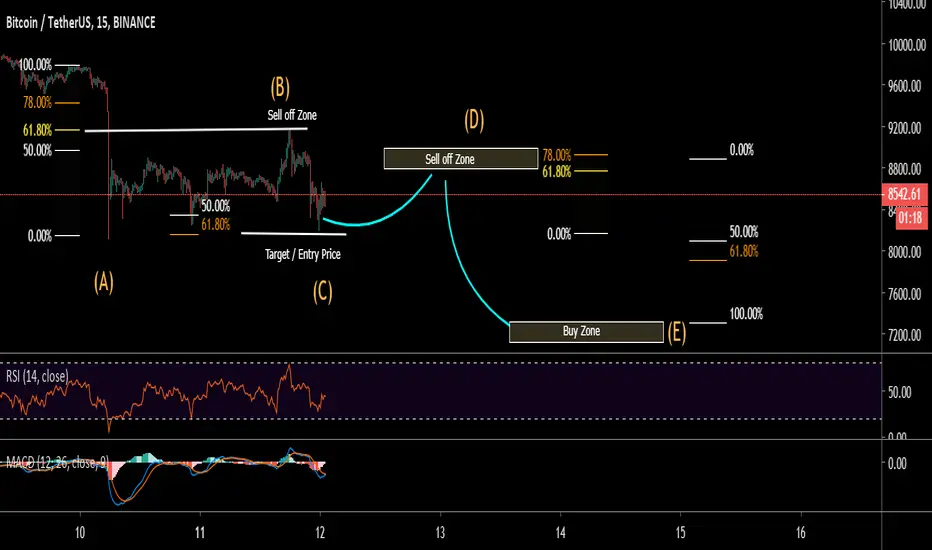Click the 9600.00 price axis label

(x=906, y=86)
